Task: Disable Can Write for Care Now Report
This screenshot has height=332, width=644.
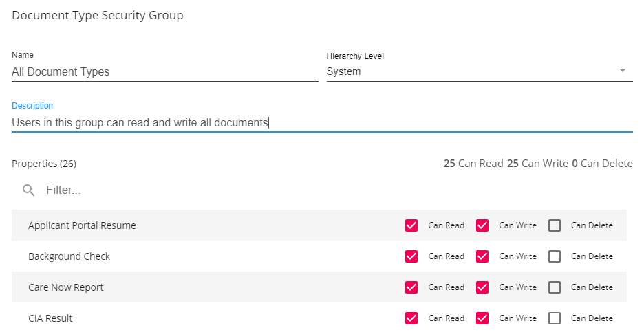Action: coord(482,287)
